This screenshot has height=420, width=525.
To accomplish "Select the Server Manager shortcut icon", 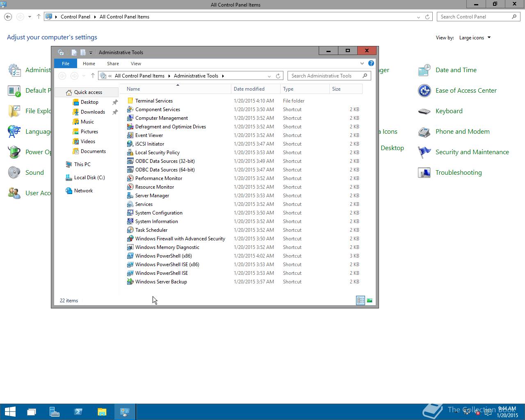I will (x=130, y=196).
